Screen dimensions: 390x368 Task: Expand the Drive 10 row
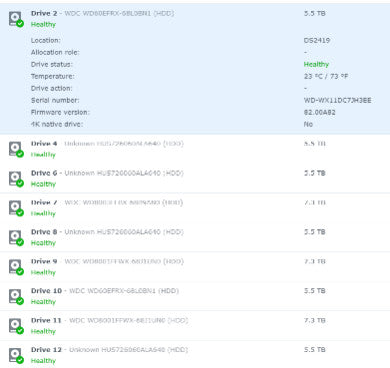click(x=195, y=296)
